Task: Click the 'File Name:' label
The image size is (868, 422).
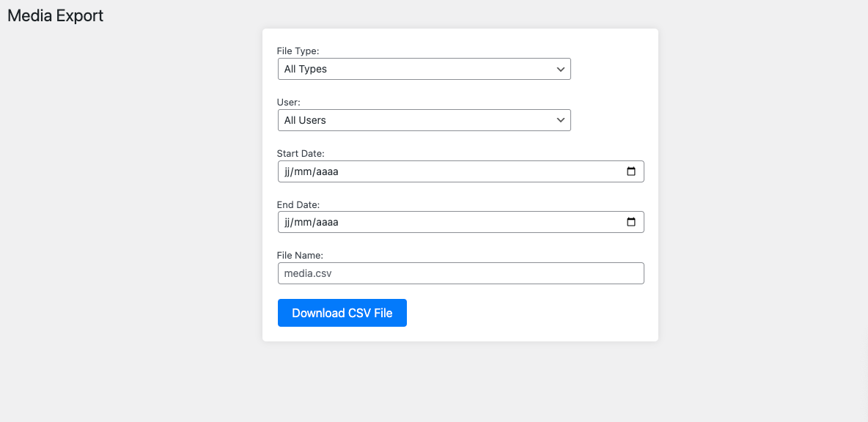Action: tap(300, 255)
